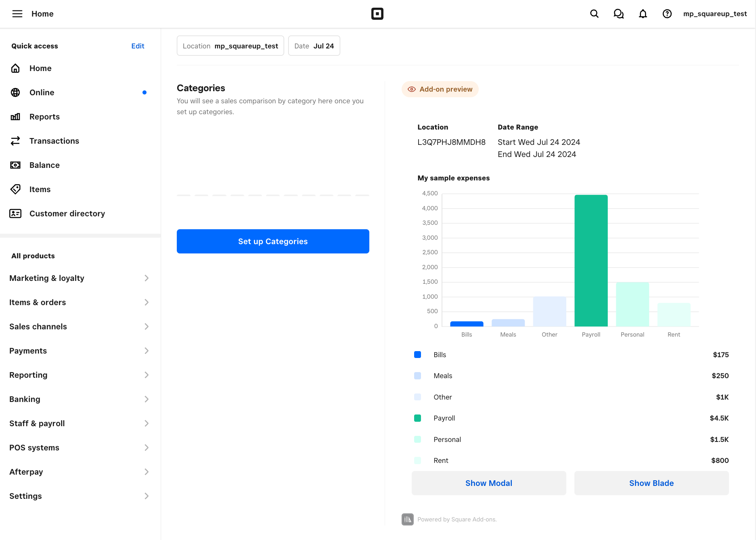Click the Personal legend color swatch
The width and height of the screenshot is (756, 540).
418,440
